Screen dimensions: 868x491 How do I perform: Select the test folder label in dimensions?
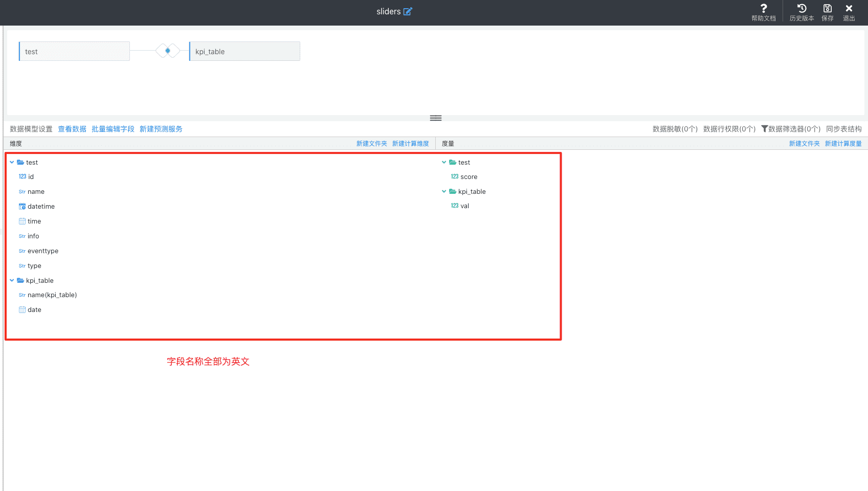[32, 163]
